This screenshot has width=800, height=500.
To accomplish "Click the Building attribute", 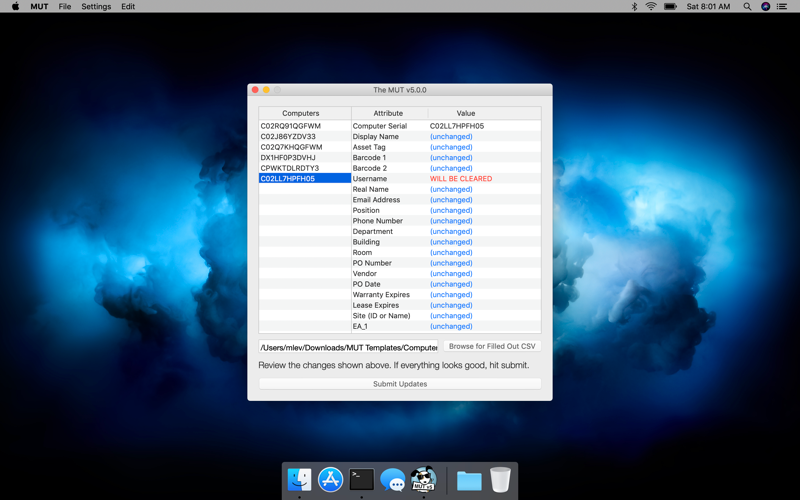I will click(x=366, y=242).
